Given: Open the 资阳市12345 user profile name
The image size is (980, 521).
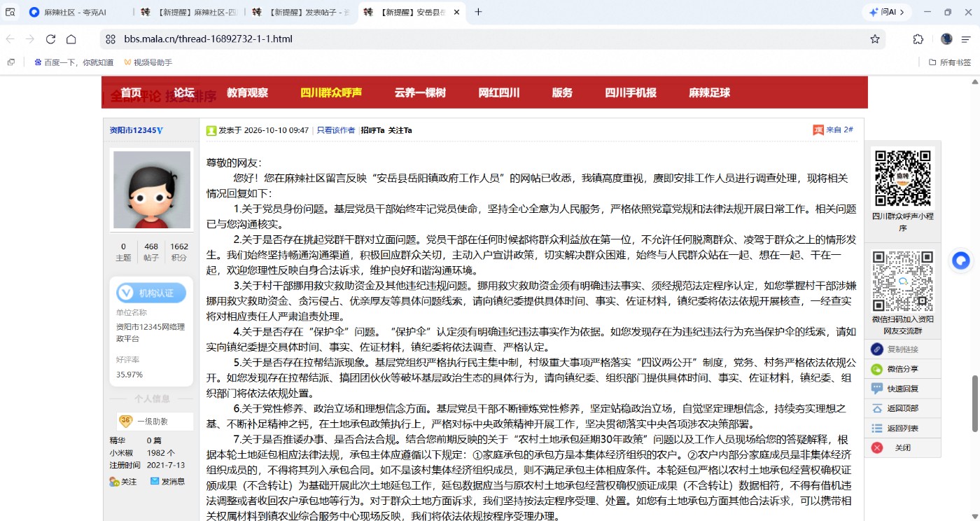Looking at the screenshot, I should click(x=133, y=130).
